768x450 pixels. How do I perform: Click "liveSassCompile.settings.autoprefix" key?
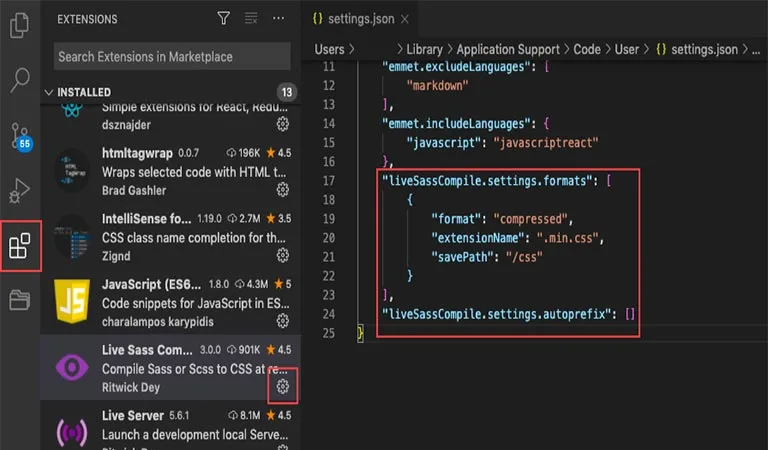496,314
